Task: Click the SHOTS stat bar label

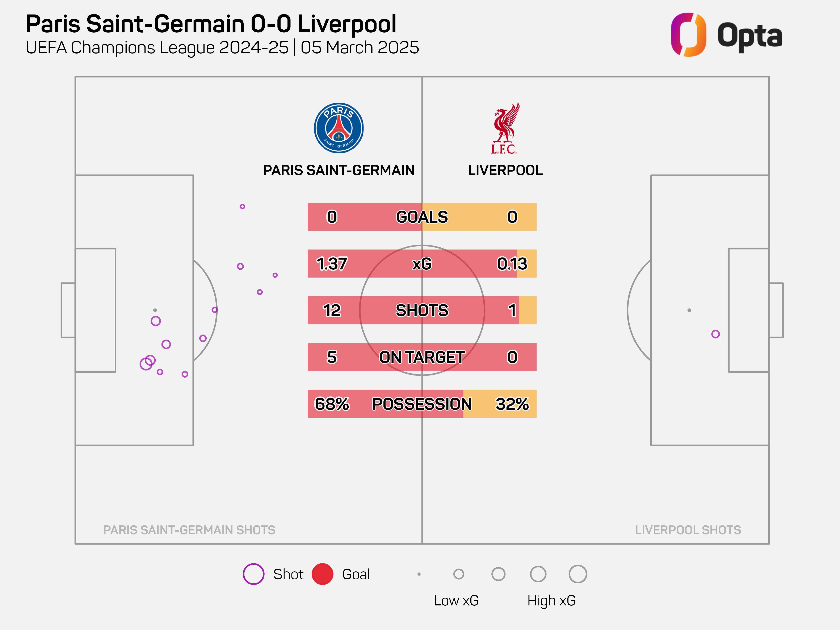Action: click(x=422, y=310)
